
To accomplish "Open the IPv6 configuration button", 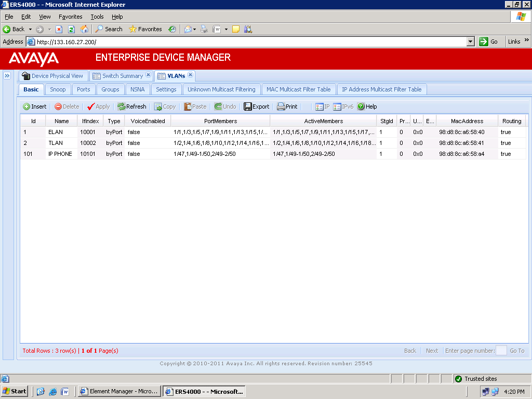I will [343, 107].
